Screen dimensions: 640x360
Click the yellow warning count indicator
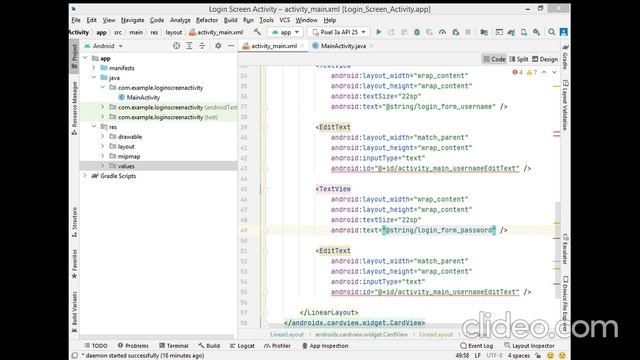click(532, 72)
